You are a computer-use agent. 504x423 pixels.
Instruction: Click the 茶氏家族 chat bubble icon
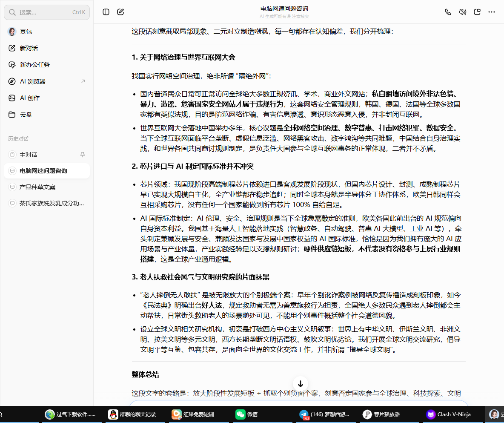tap(12, 203)
